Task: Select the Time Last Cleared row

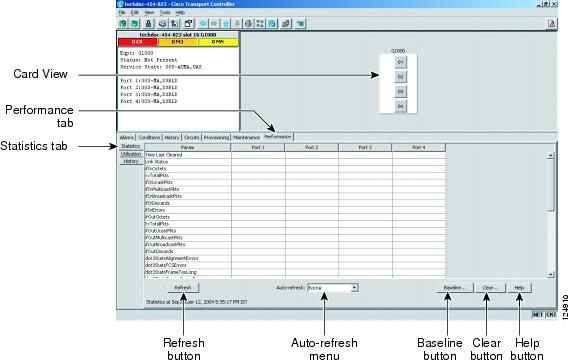Action: pyautogui.click(x=295, y=155)
